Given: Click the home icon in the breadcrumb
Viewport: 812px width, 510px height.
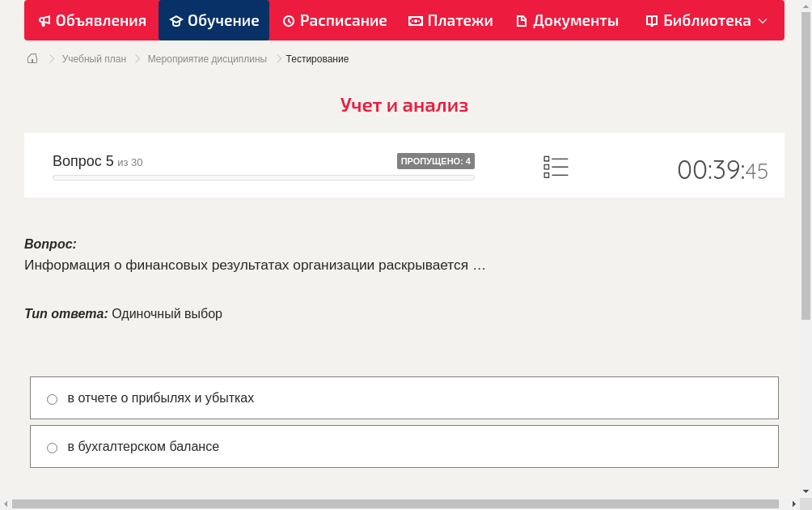Looking at the screenshot, I should [32, 58].
